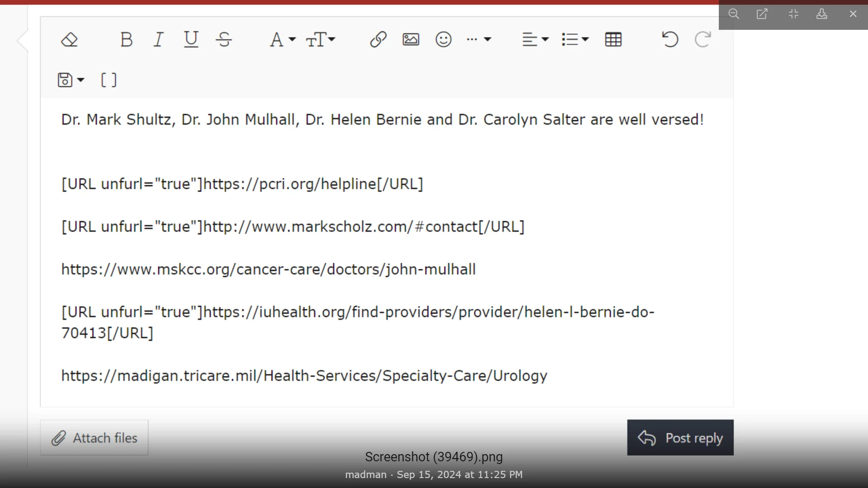Click the mskcc.org john-mulhall URL text

(269, 269)
